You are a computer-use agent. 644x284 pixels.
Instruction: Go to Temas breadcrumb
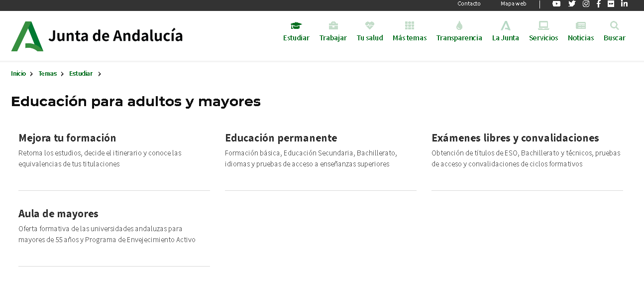(x=48, y=74)
